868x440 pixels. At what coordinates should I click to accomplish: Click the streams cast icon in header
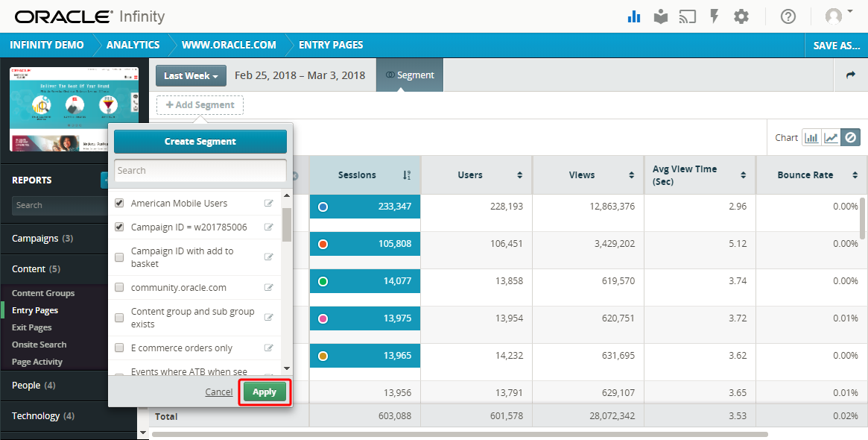(x=687, y=16)
